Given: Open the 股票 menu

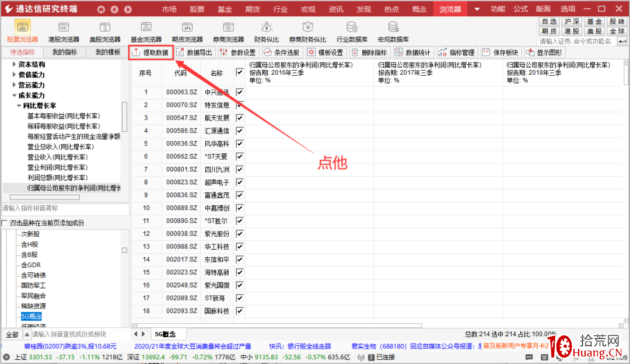Looking at the screenshot, I should pos(197,9).
